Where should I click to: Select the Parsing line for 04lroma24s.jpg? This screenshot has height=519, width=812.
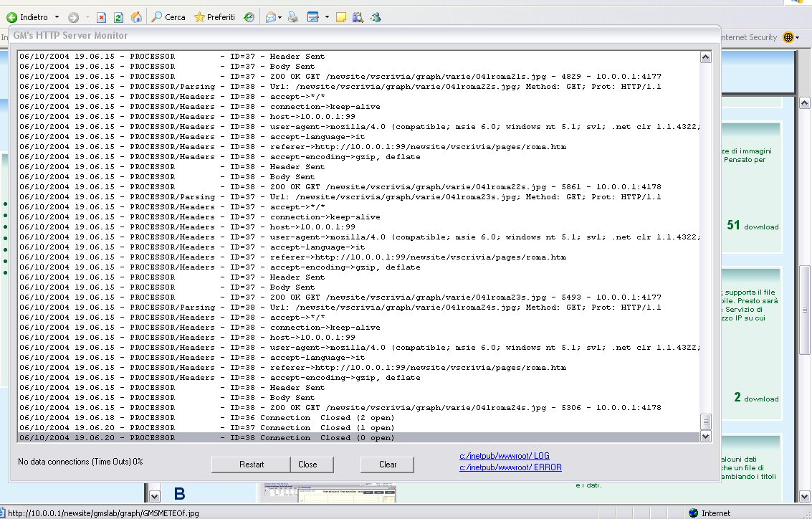pyautogui.click(x=358, y=307)
